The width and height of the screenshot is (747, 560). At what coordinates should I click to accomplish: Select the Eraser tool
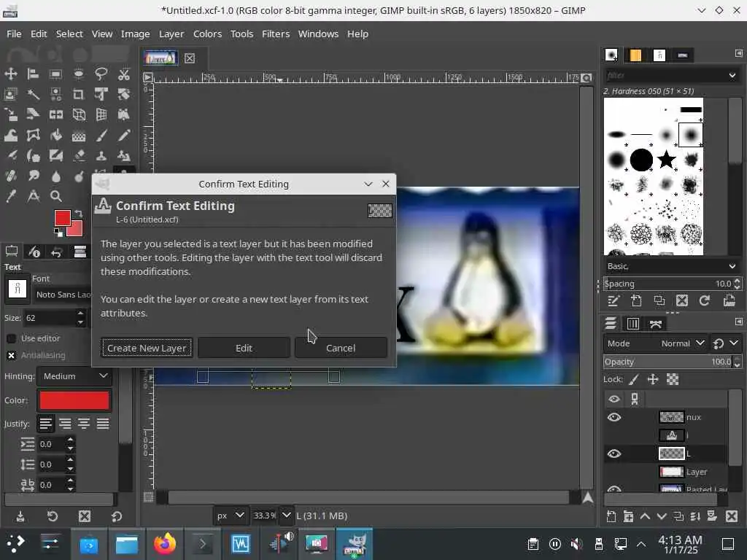79,156
